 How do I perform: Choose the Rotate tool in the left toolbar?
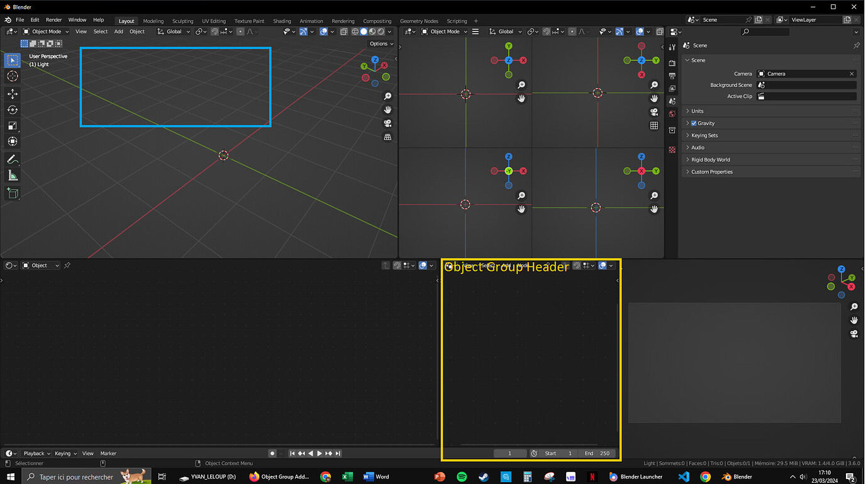click(x=13, y=110)
